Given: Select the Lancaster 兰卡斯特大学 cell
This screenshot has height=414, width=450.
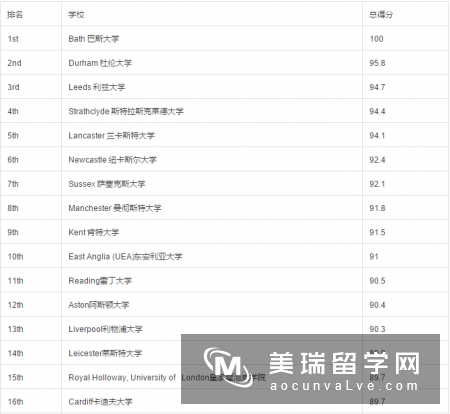Looking at the screenshot, I should (212, 135).
